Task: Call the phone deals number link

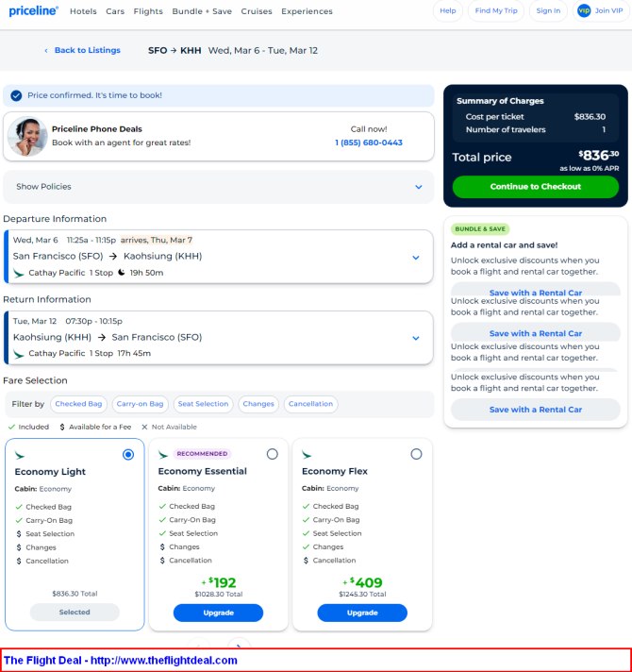Action: pyautogui.click(x=368, y=143)
